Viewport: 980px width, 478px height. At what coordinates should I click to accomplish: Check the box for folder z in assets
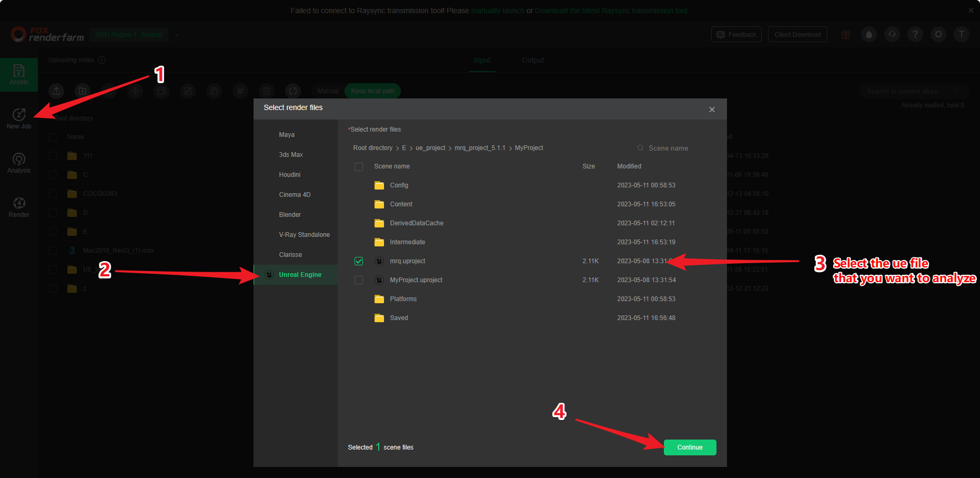[x=53, y=288]
